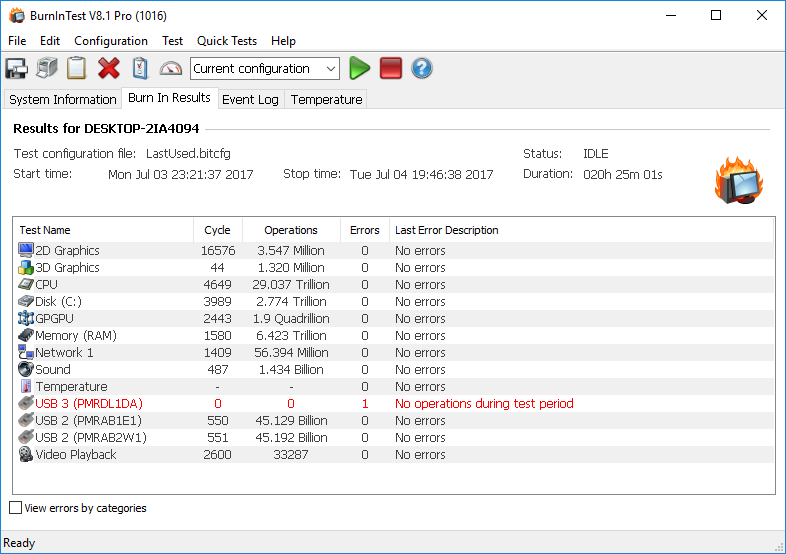Click the Temperature thermometer icon
The height and width of the screenshot is (554, 786).
(x=26, y=386)
